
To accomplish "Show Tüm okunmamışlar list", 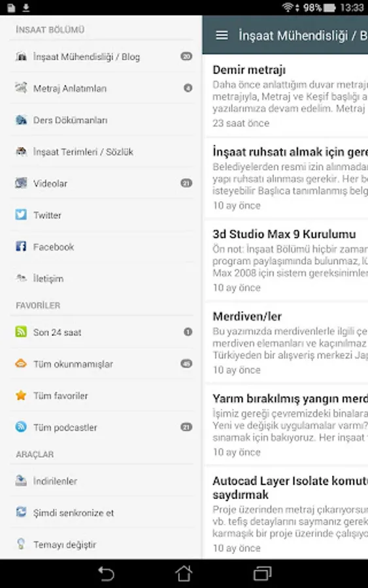I will point(103,364).
